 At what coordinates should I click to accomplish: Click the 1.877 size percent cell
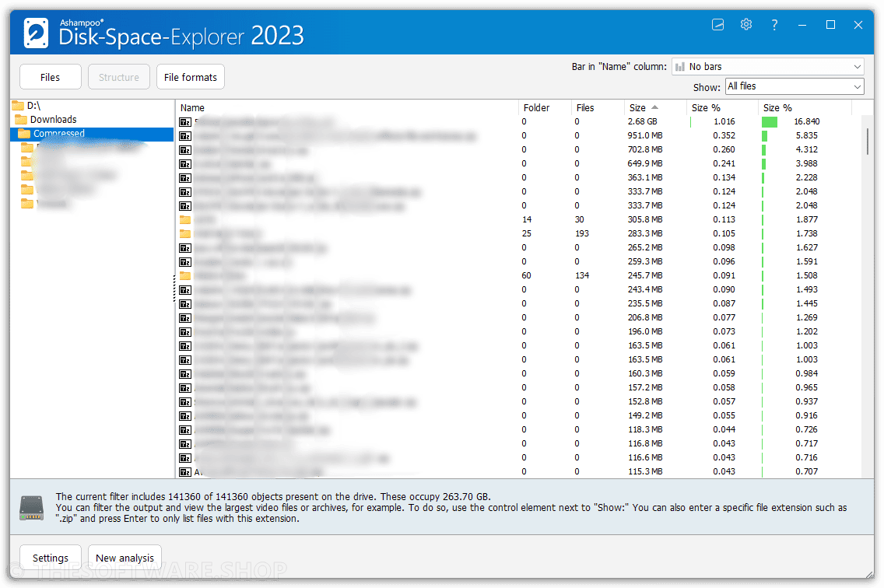(x=807, y=220)
